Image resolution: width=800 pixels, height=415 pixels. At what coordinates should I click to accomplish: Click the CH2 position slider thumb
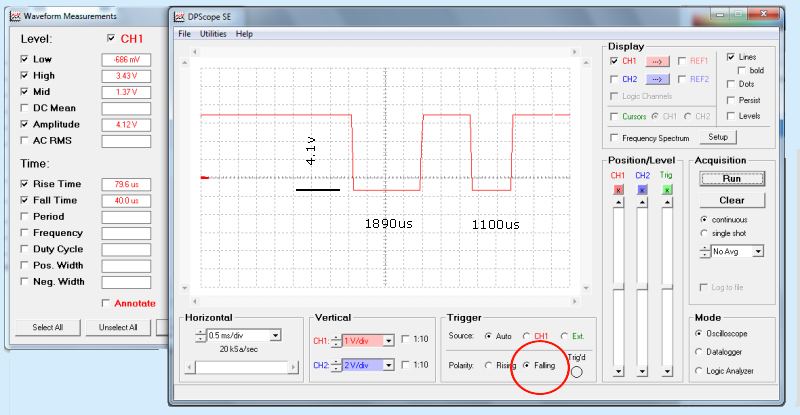(x=642, y=287)
